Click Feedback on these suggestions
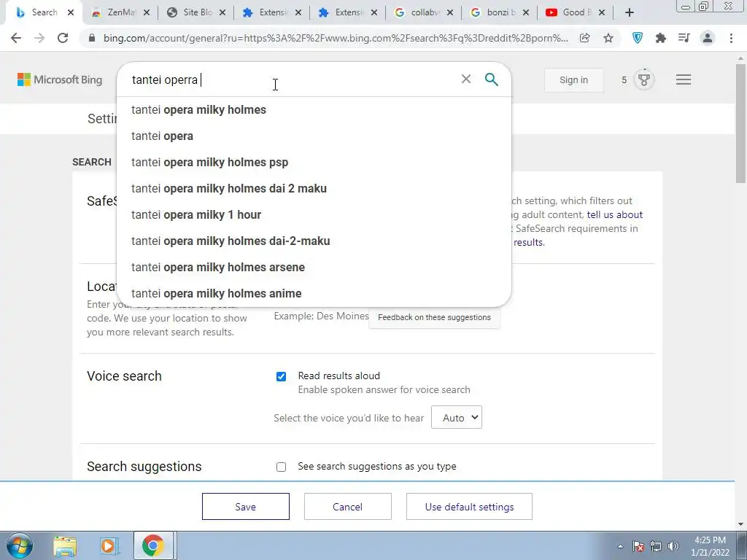This screenshot has height=560, width=747. click(x=434, y=317)
